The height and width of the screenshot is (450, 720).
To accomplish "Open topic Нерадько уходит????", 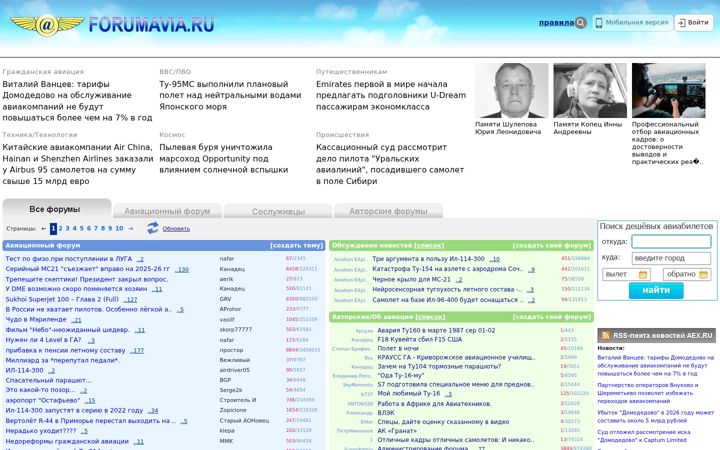I will (x=41, y=431).
